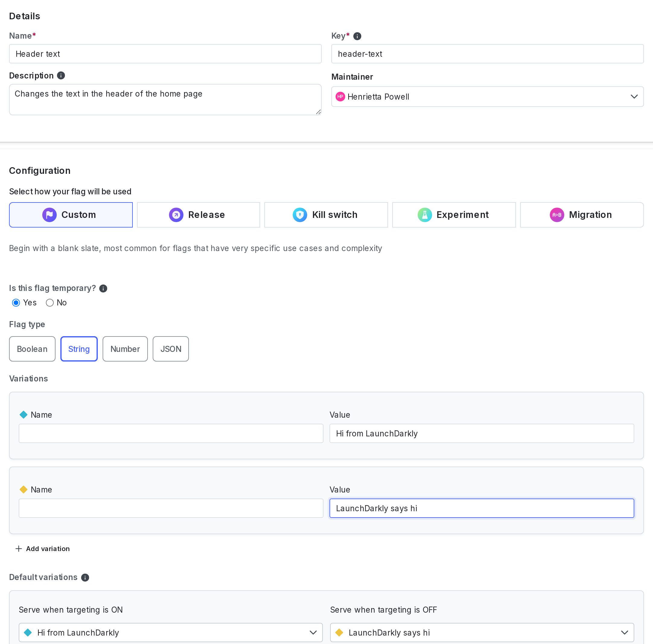Click the Migration A/B icon
This screenshot has width=653, height=644.
point(557,215)
